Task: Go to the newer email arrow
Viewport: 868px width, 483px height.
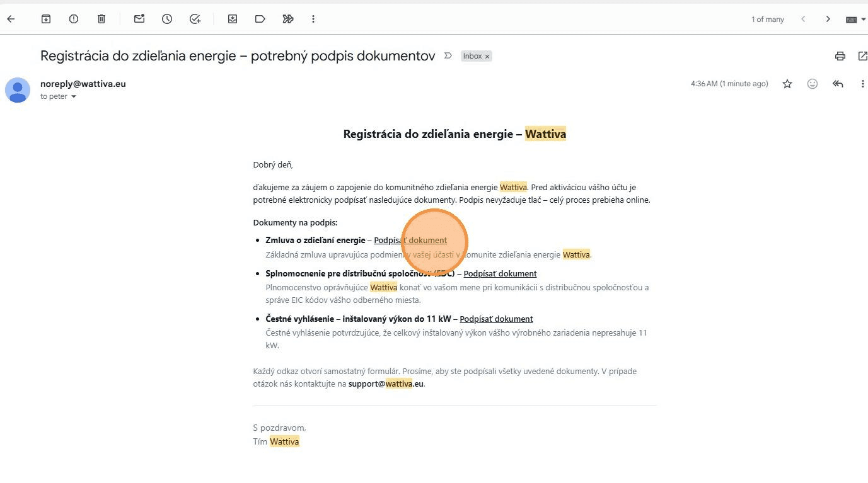Action: coord(803,19)
